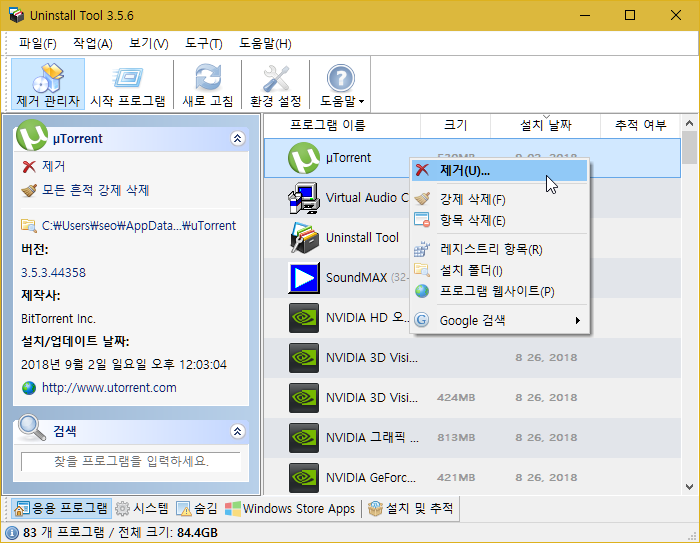
Task: Click the scrollbar down arrow of program list
Action: click(689, 487)
